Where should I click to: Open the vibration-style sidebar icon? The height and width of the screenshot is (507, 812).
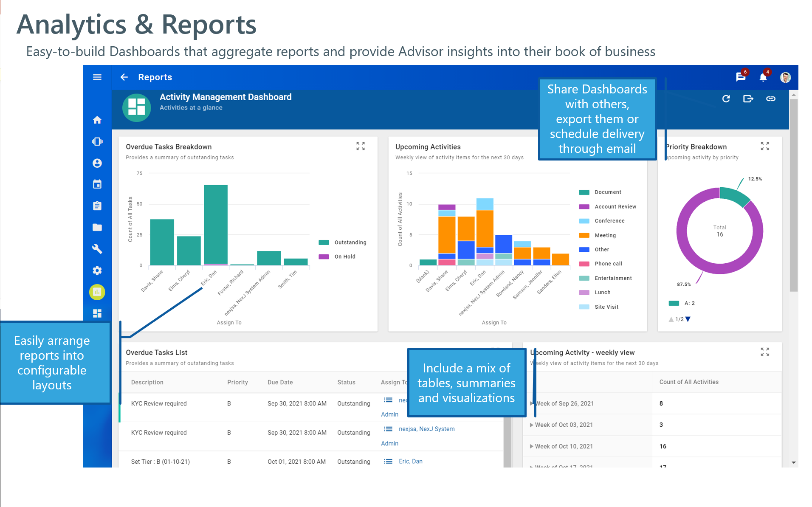coord(97,141)
